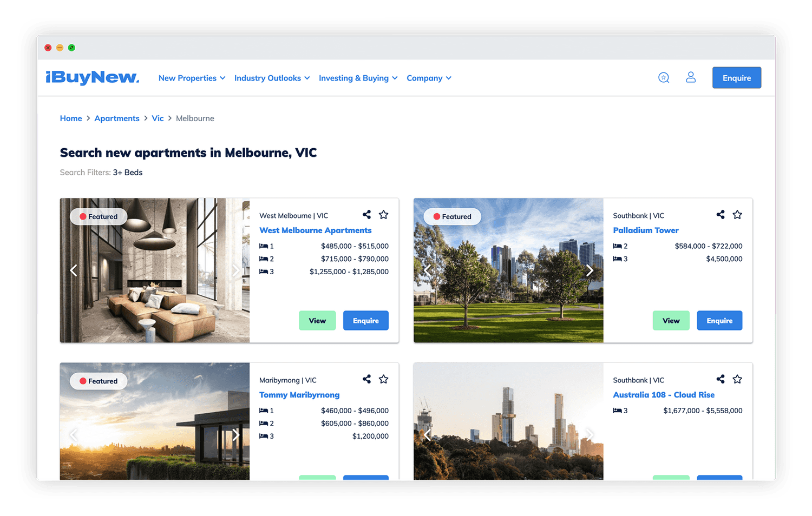This screenshot has width=812, height=516.
Task: Expand the Investing & Buying menu
Action: (x=358, y=78)
